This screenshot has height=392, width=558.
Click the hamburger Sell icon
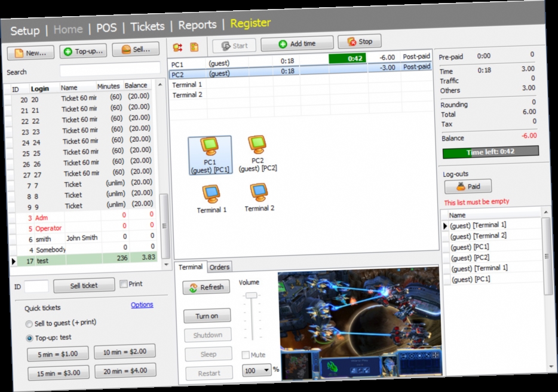point(125,49)
